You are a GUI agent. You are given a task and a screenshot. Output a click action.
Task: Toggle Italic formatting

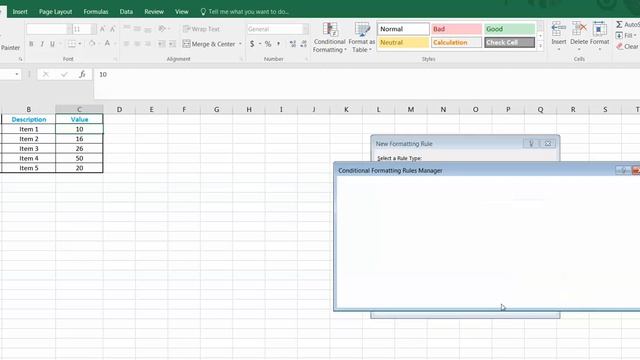[42, 44]
